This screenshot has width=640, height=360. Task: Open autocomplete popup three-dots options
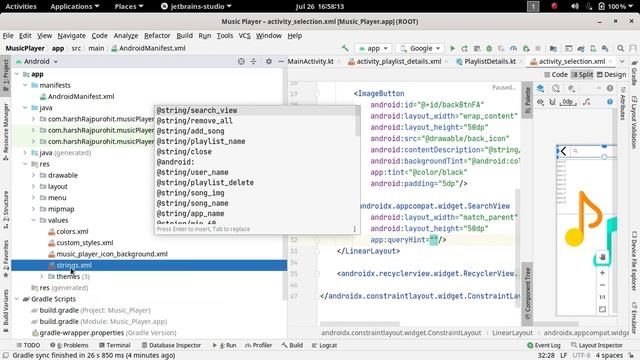pyautogui.click(x=354, y=229)
